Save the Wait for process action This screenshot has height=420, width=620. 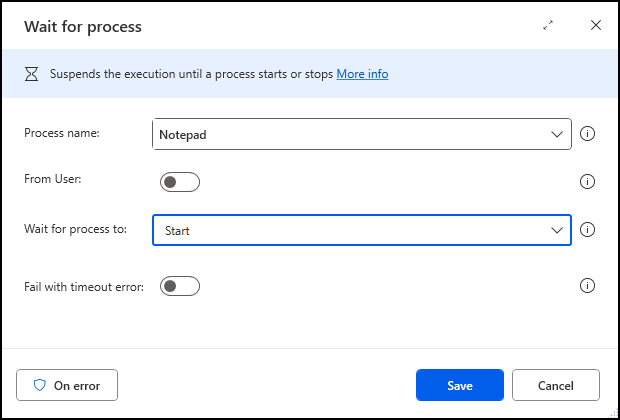[460, 385]
